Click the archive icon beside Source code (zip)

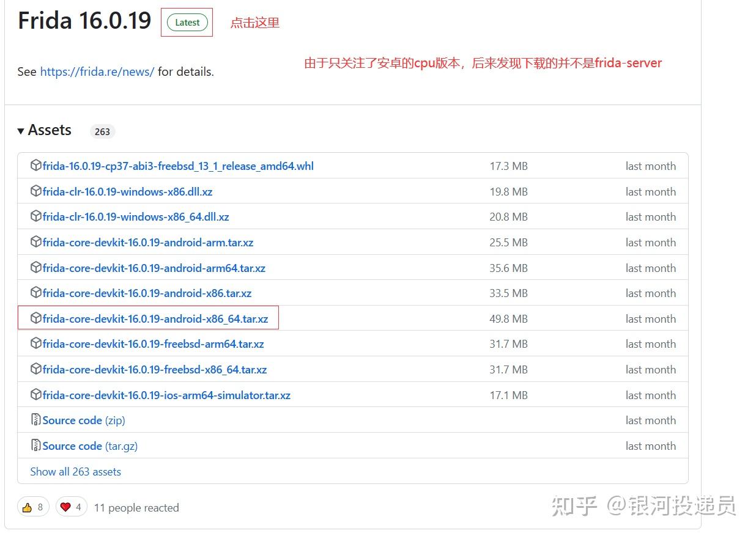(36, 420)
